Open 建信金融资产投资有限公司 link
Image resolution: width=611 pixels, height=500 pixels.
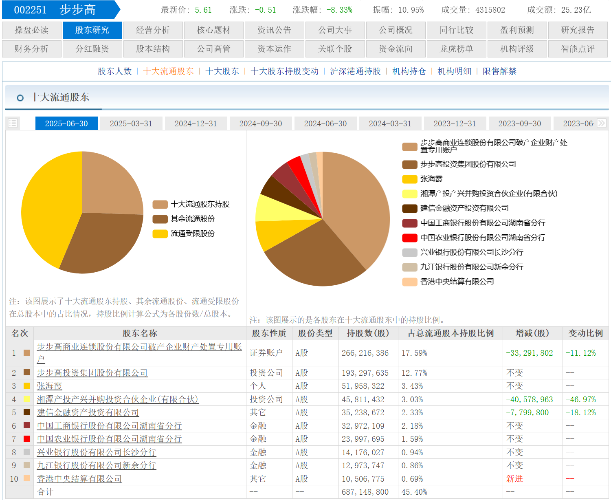(88, 412)
